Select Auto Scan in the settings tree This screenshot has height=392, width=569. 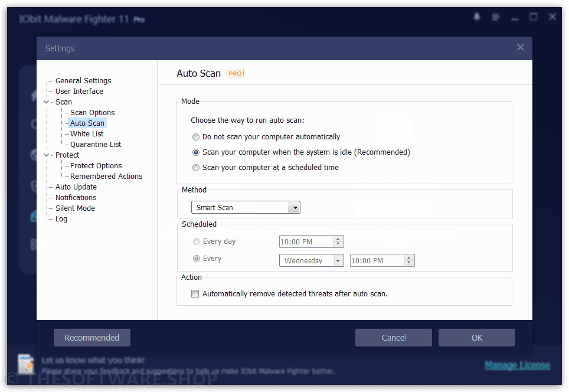click(87, 123)
